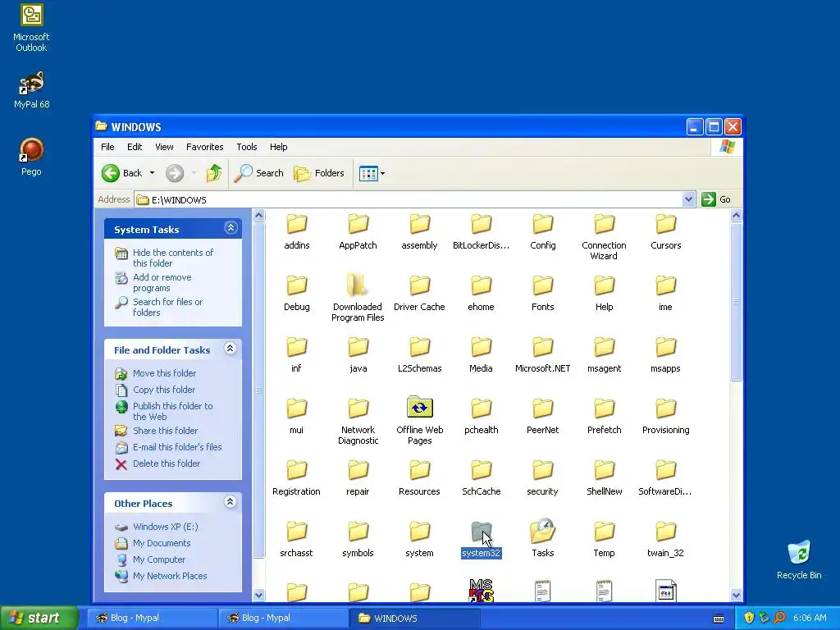Select the Cursors folder
The width and height of the screenshot is (840, 630).
(x=666, y=232)
